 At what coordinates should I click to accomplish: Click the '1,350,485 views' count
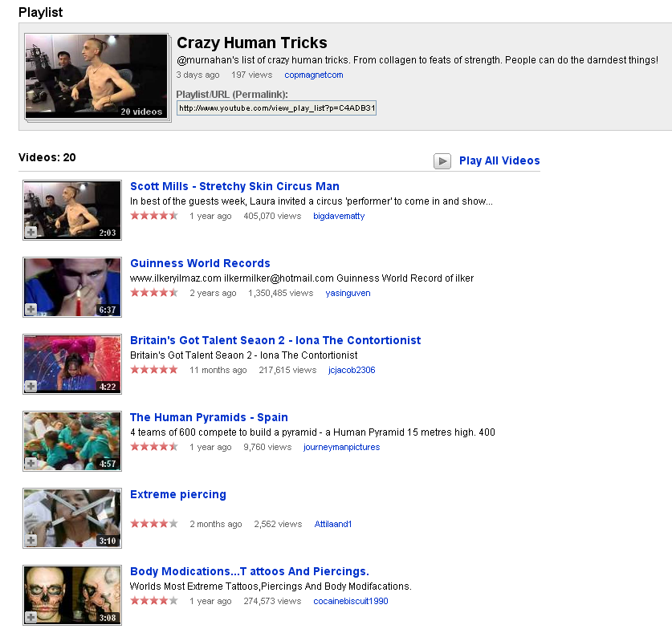(x=281, y=293)
